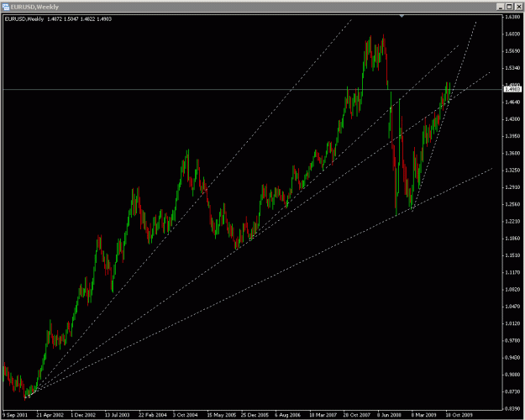Viewport: 525px width, 420px height.
Task: Click the 18 Oct 2009 date label
Action: click(459, 415)
